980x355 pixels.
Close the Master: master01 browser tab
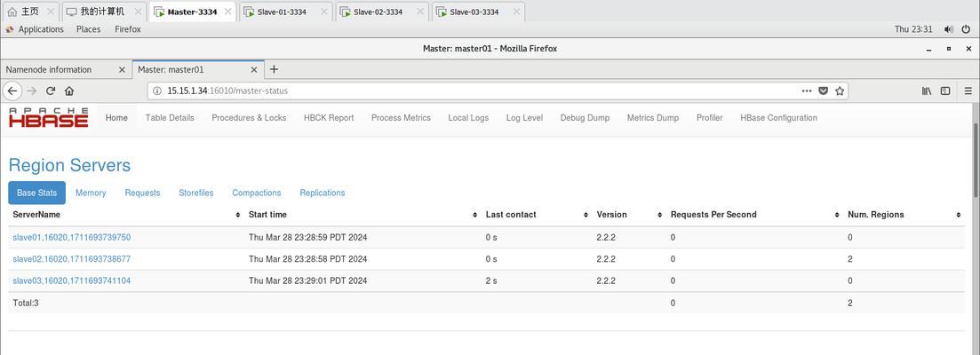254,70
